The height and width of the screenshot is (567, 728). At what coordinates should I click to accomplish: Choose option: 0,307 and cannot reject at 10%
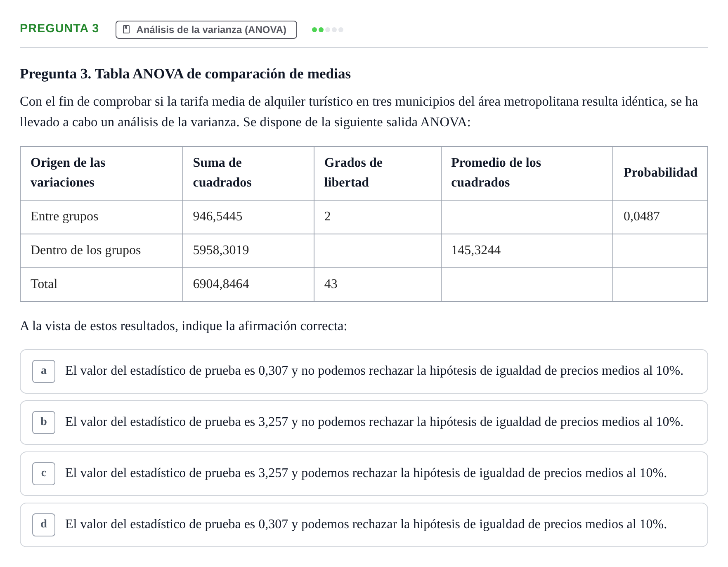click(364, 371)
